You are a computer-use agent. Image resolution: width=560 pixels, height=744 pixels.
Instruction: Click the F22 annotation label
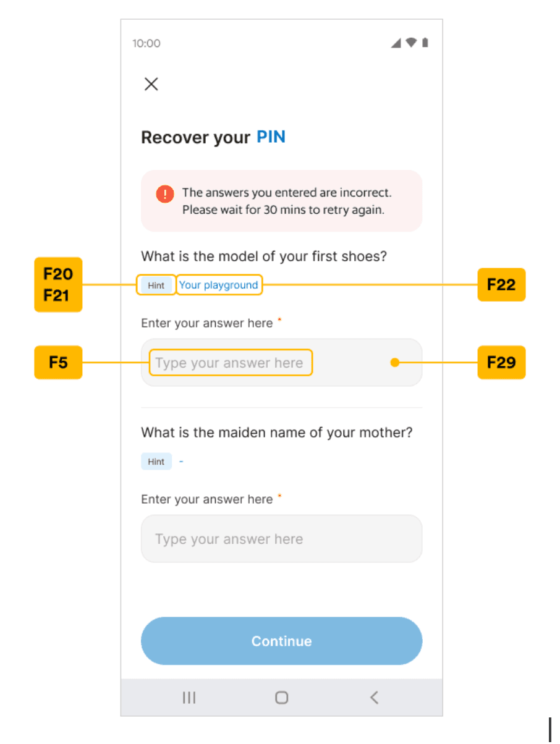click(501, 285)
